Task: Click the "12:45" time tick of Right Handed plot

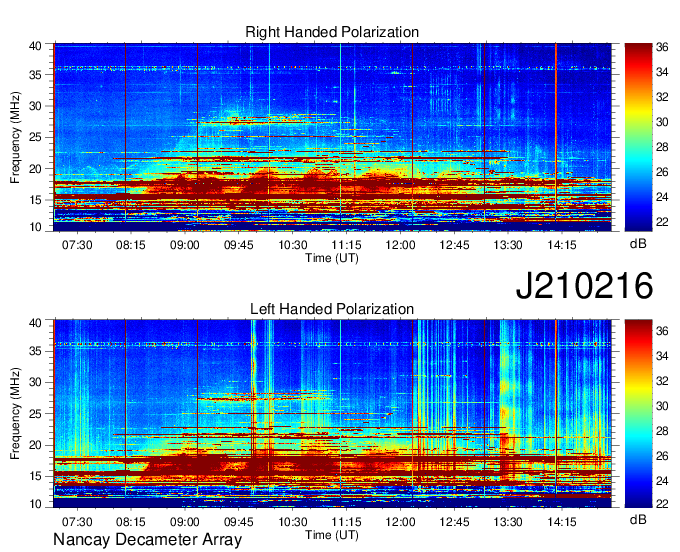Action: pos(454,245)
